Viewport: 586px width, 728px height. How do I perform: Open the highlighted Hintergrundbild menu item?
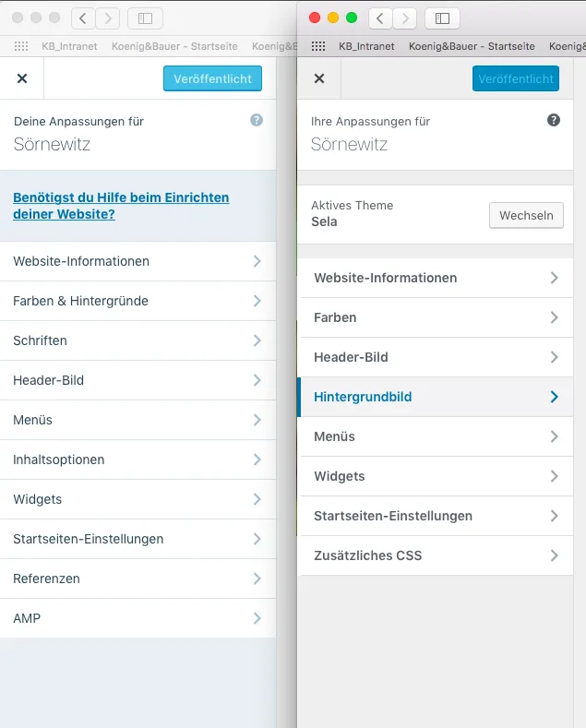(435, 397)
